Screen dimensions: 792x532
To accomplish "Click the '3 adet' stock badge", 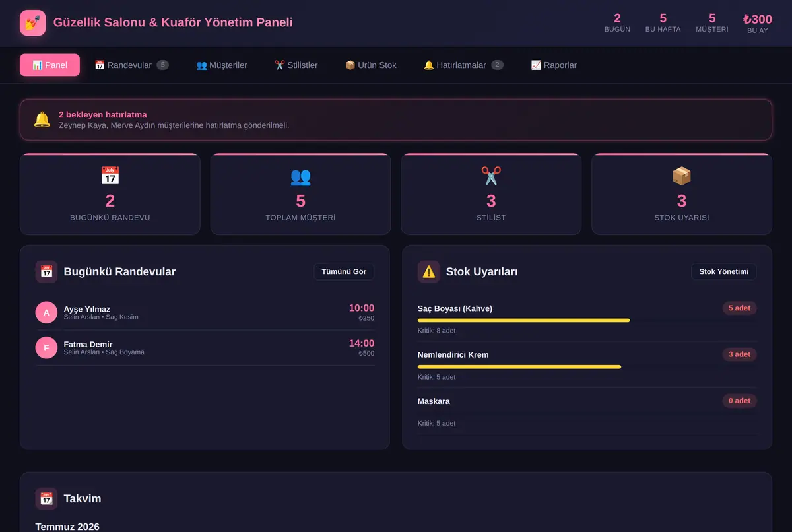I will pyautogui.click(x=739, y=354).
